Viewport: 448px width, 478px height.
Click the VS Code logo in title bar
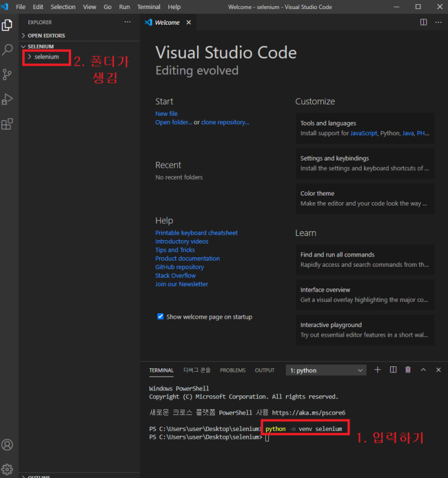[x=5, y=7]
